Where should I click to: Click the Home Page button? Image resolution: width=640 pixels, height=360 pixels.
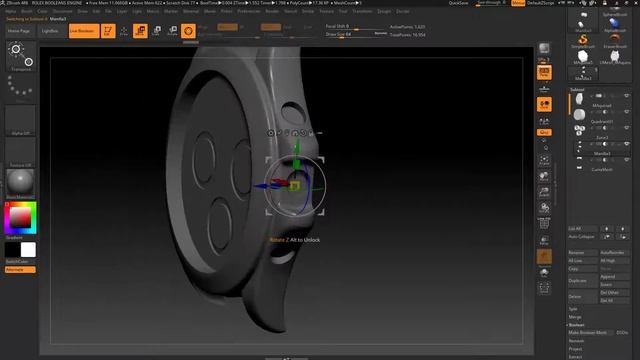click(19, 31)
